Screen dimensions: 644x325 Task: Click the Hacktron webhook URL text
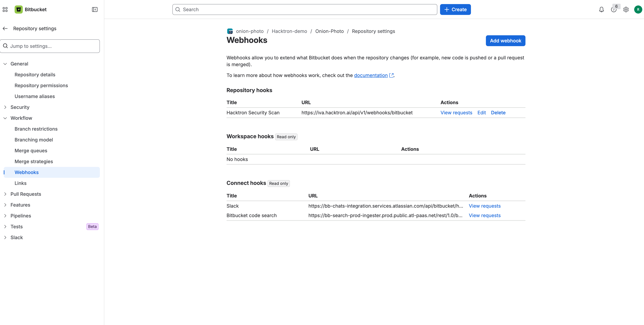tap(357, 113)
